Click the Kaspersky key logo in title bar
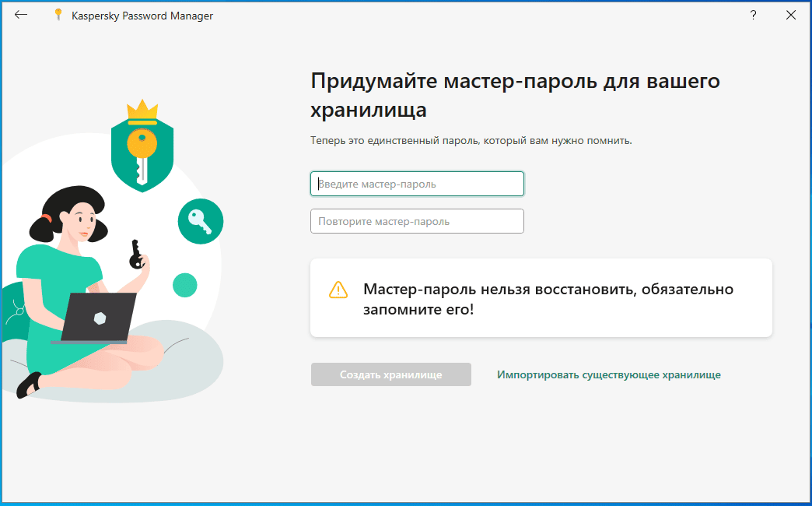This screenshot has width=812, height=506. (58, 15)
